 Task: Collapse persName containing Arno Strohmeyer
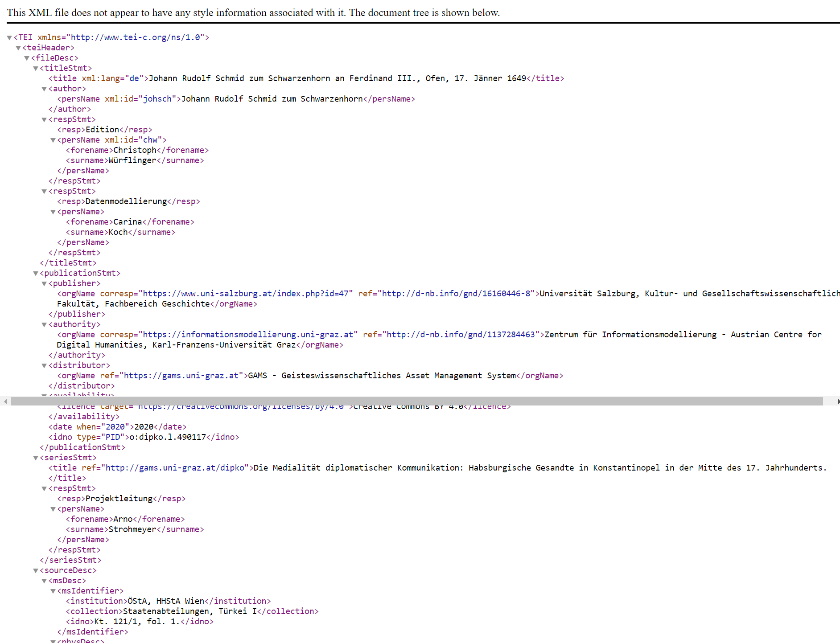coord(53,509)
